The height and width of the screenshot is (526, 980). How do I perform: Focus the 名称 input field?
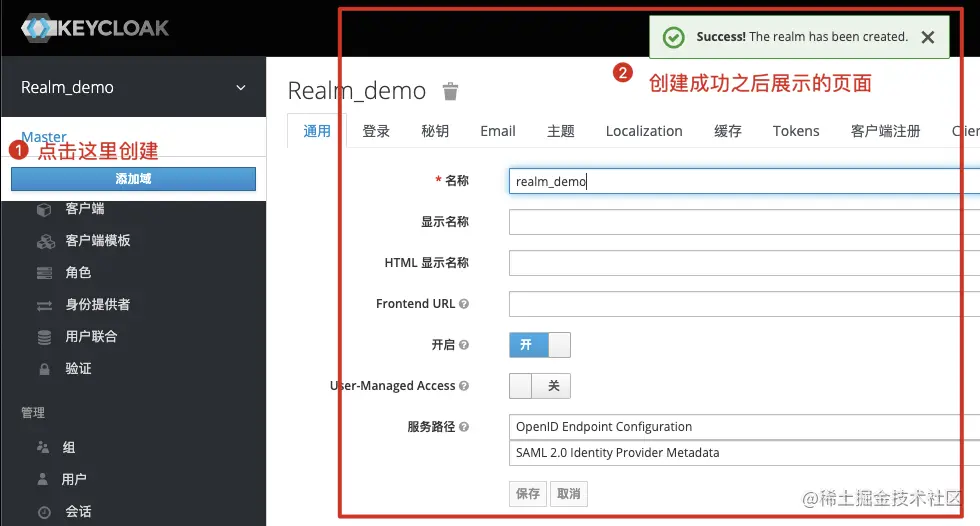coord(744,181)
